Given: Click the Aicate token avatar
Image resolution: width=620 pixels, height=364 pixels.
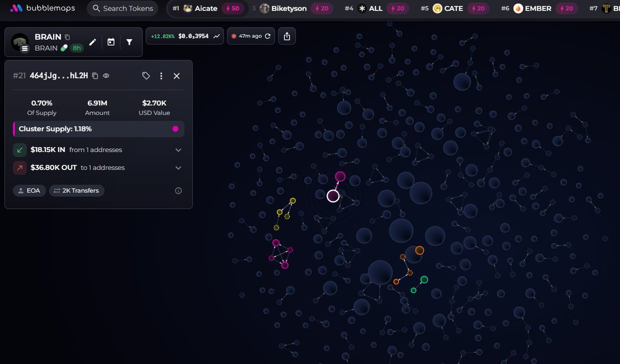Looking at the screenshot, I should [x=188, y=8].
